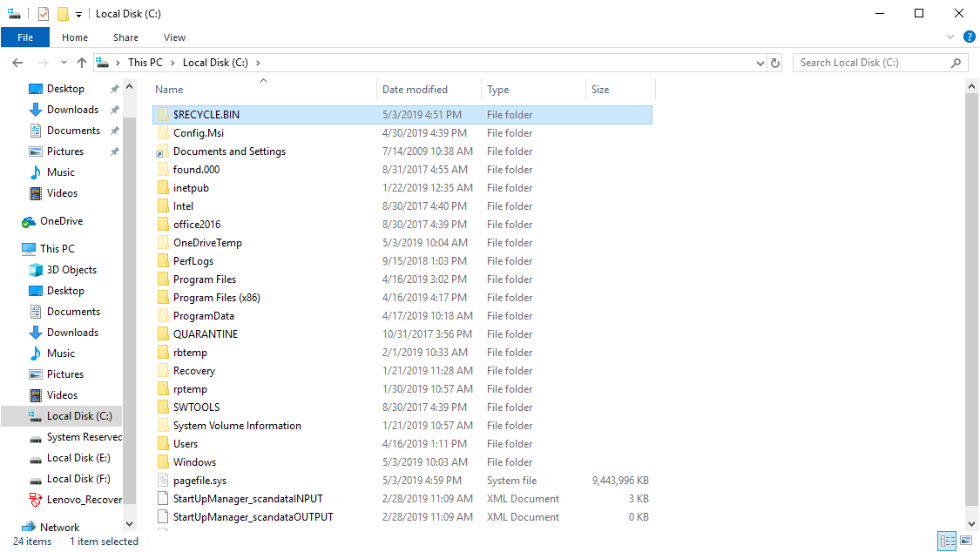Select Local Disk (C:) in the navigation pane

(78, 416)
